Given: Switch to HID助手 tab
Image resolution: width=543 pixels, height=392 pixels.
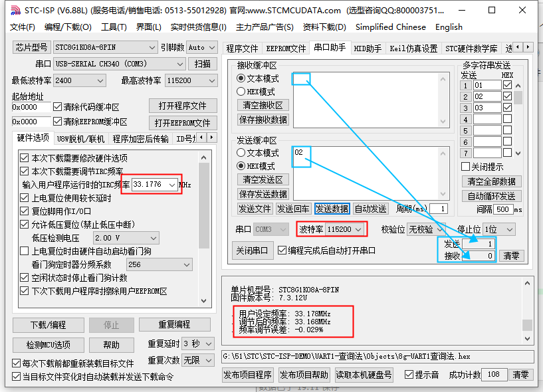Looking at the screenshot, I should point(368,49).
